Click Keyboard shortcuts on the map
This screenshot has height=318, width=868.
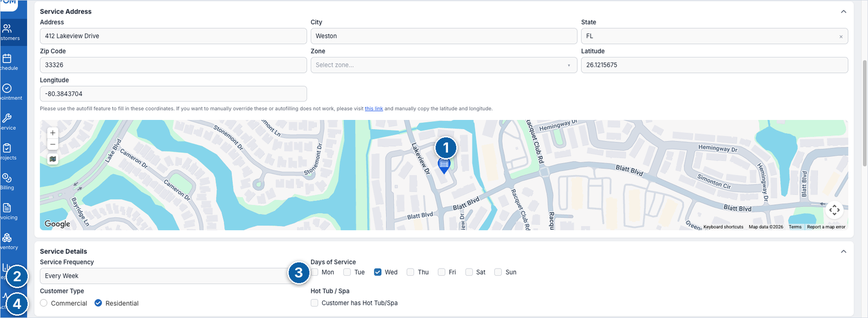point(723,227)
